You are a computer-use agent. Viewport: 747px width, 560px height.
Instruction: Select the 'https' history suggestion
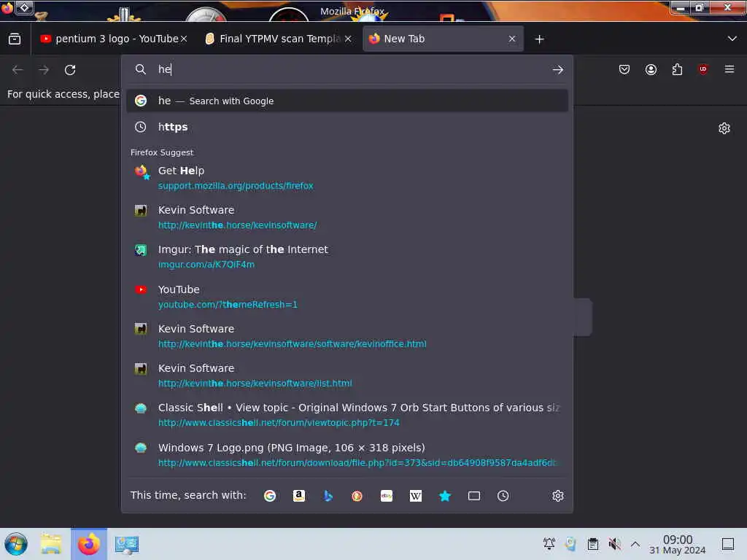[347, 127]
